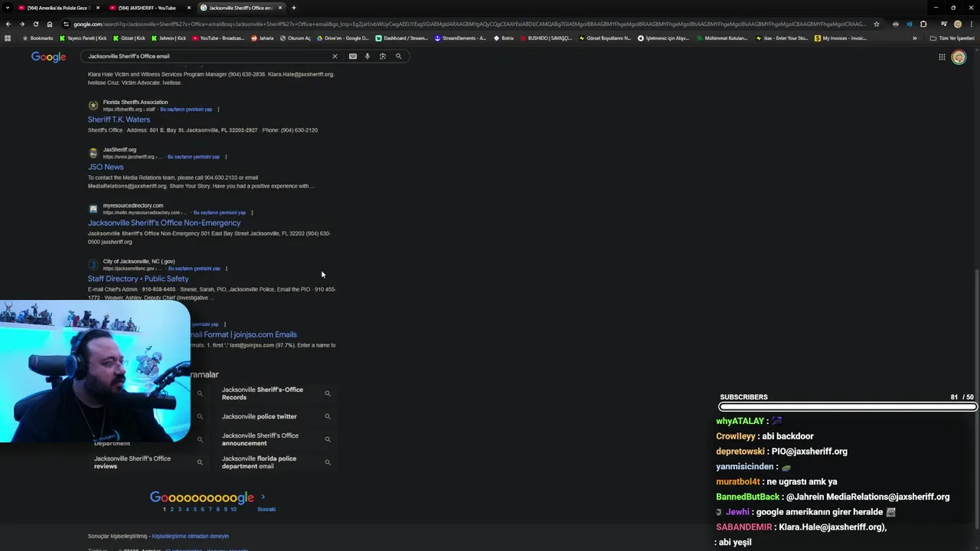This screenshot has height=551, width=980.
Task: Open the My Invoices bookmark
Action: (x=841, y=37)
